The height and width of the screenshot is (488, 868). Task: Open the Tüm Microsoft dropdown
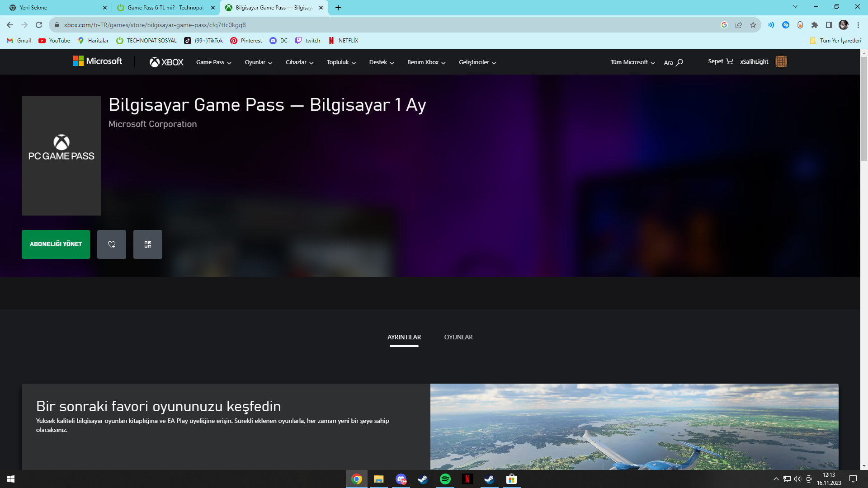[632, 62]
